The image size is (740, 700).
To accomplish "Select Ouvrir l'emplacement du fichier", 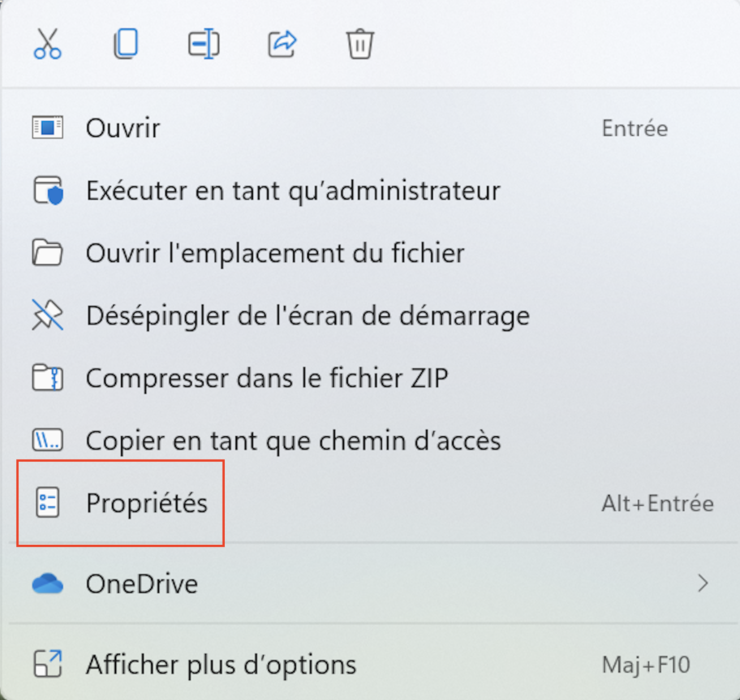I will coord(275,253).
